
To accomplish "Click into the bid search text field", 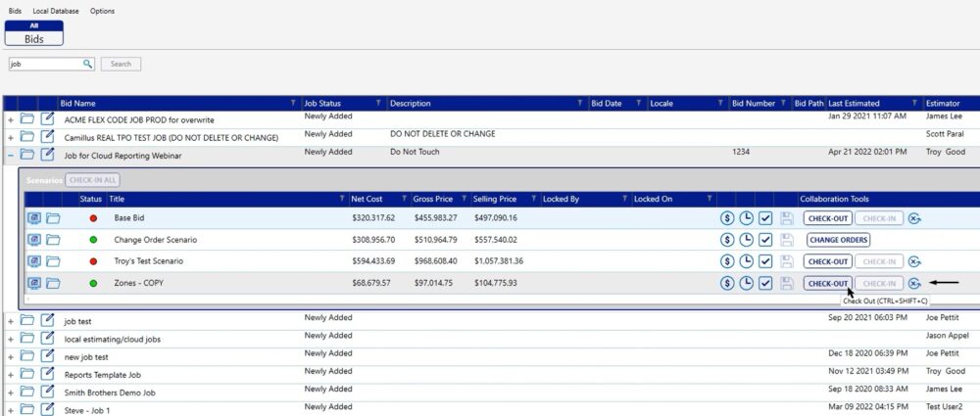I will 44,64.
